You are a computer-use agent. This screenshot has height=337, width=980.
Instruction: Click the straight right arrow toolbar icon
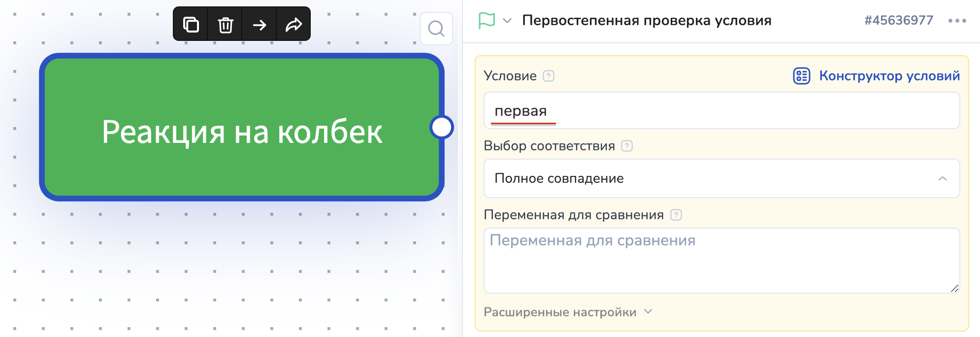click(x=260, y=24)
